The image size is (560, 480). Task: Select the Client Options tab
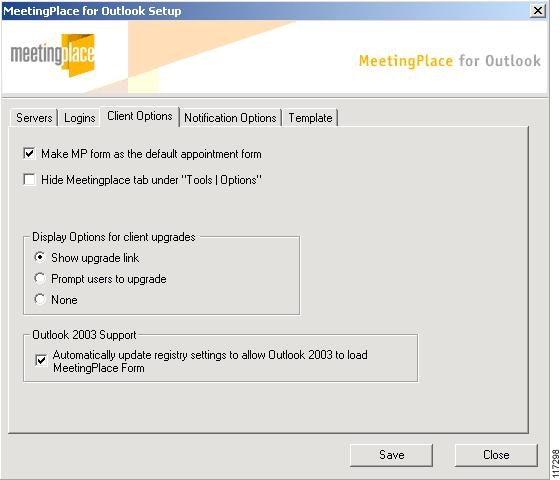click(139, 116)
